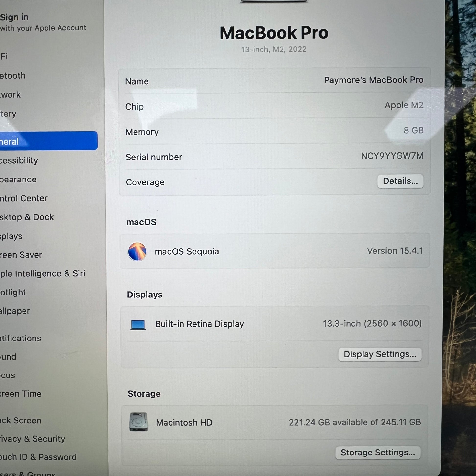Open Network settings in sidebar
The width and height of the screenshot is (476, 476).
pos(10,95)
